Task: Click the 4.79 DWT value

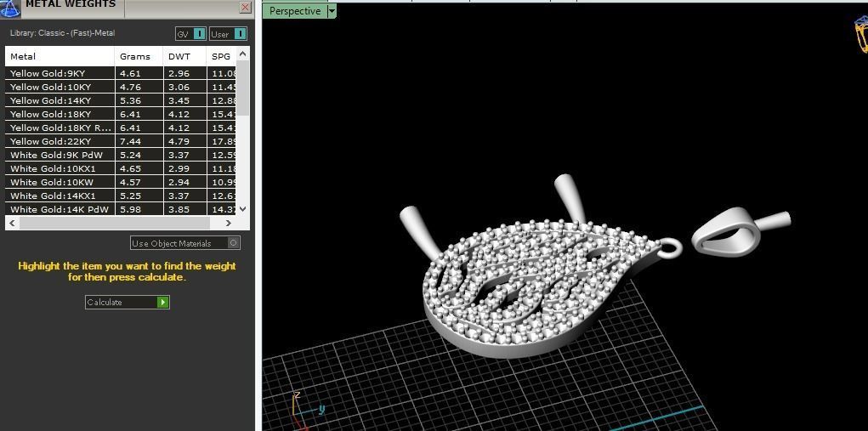Action: click(179, 141)
